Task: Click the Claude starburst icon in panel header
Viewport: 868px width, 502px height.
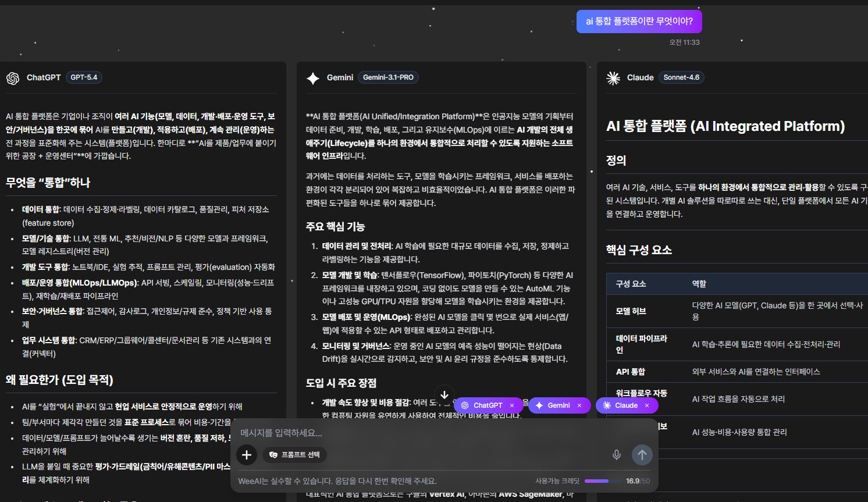Action: 613,78
